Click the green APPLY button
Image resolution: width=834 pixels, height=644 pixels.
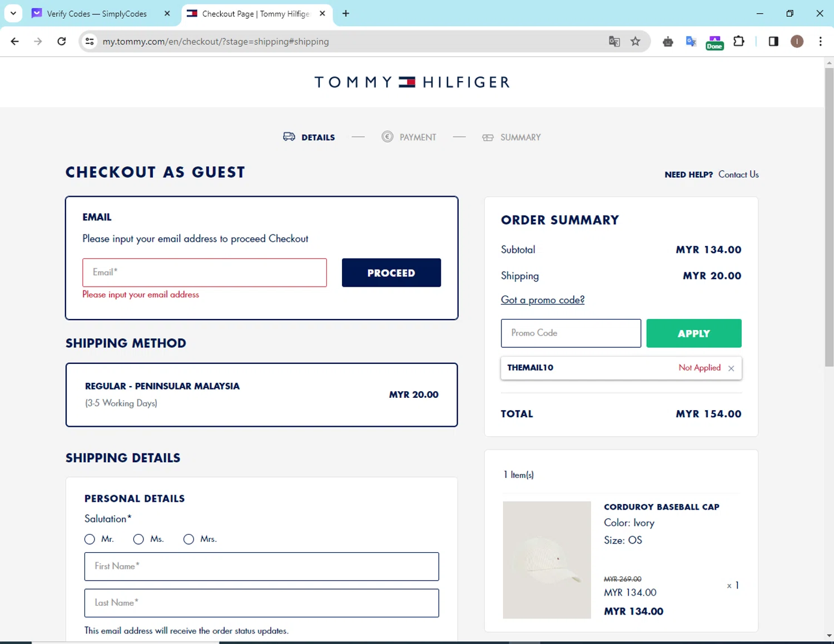click(694, 333)
